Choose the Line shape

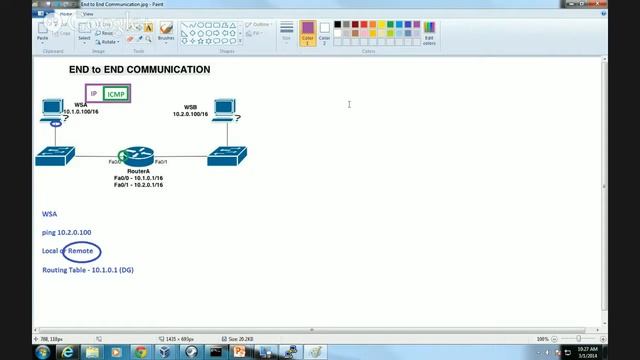(184, 25)
